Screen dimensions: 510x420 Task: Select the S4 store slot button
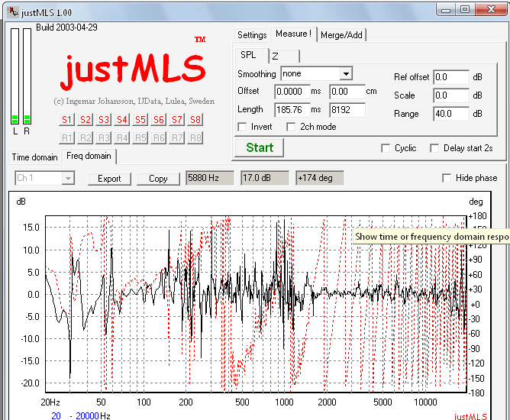[x=122, y=120]
